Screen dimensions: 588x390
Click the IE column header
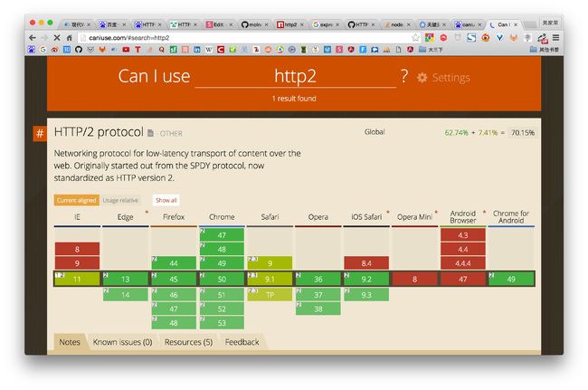[x=77, y=217]
